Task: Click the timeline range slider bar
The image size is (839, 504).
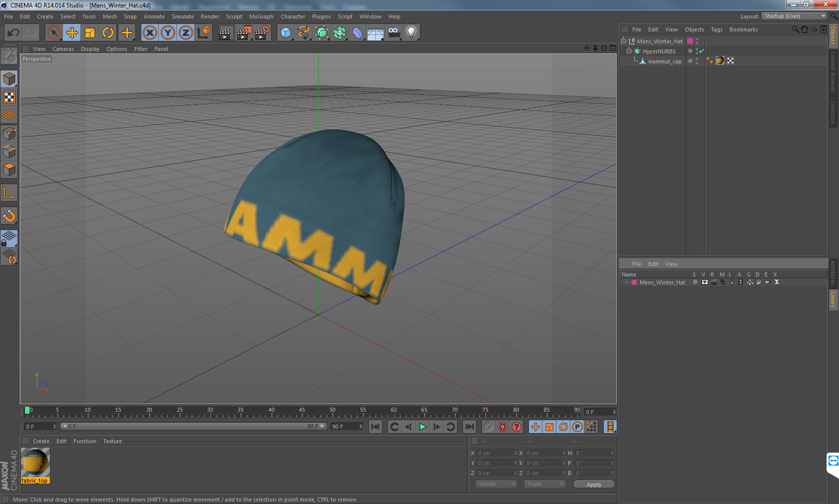Action: [193, 426]
